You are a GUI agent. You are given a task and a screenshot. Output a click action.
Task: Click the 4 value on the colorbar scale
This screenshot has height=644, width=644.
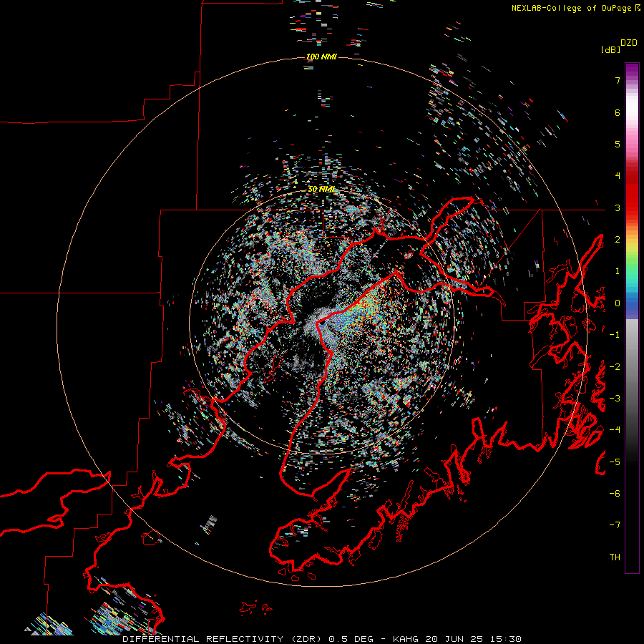click(x=618, y=176)
